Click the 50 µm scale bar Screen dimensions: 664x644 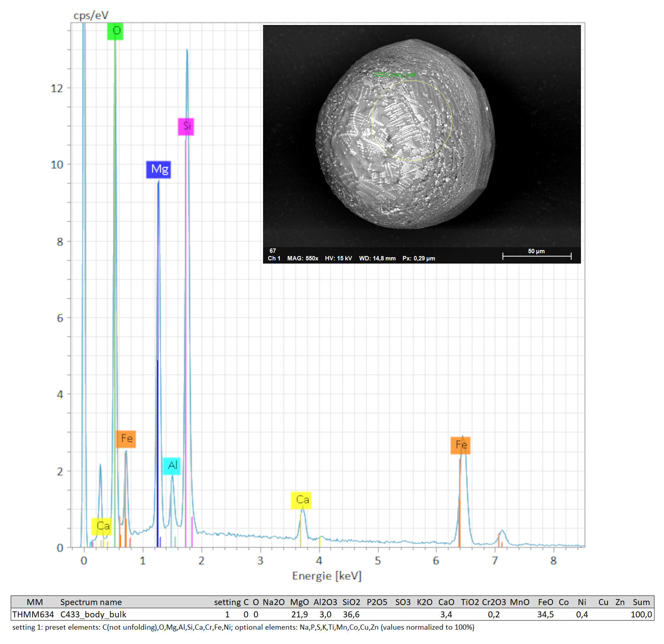coord(536,256)
